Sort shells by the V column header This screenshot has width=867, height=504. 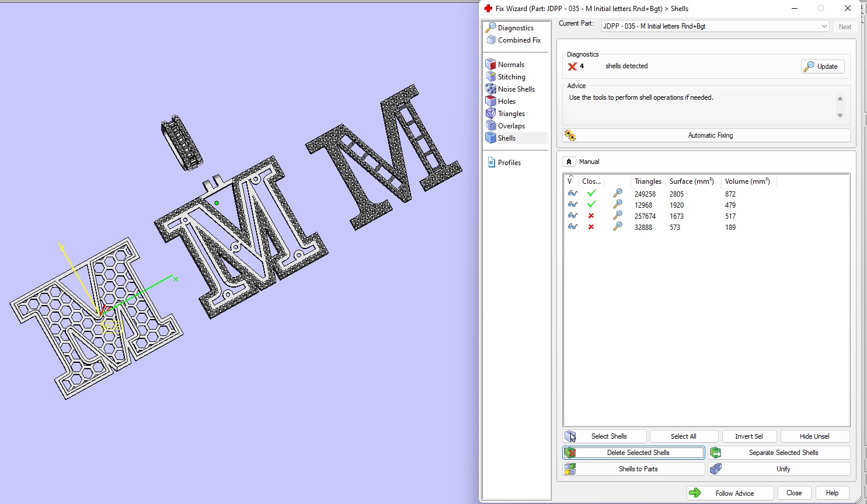coord(571,181)
